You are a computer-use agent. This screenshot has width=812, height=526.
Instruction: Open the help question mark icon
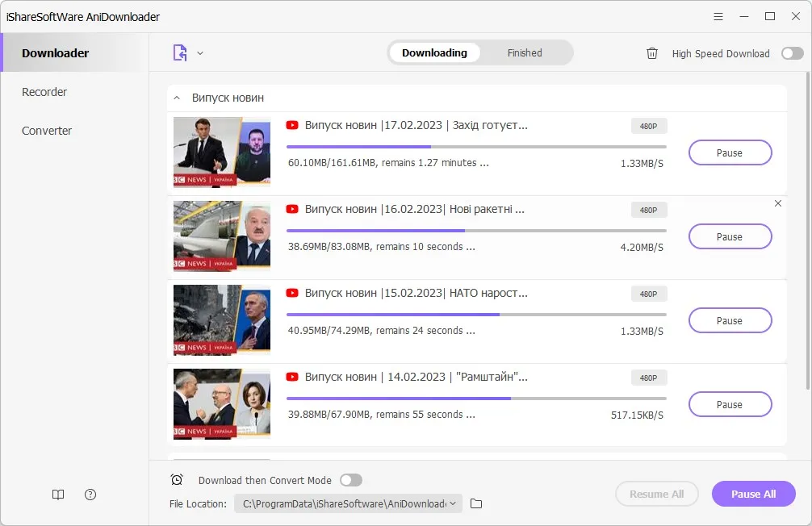click(x=90, y=495)
